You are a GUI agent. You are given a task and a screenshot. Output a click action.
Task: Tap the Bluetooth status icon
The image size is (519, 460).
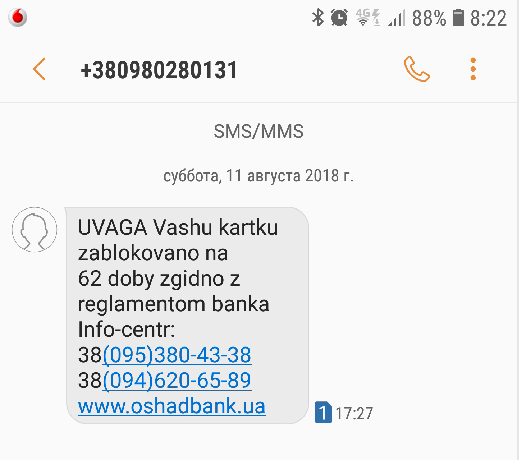coord(318,17)
